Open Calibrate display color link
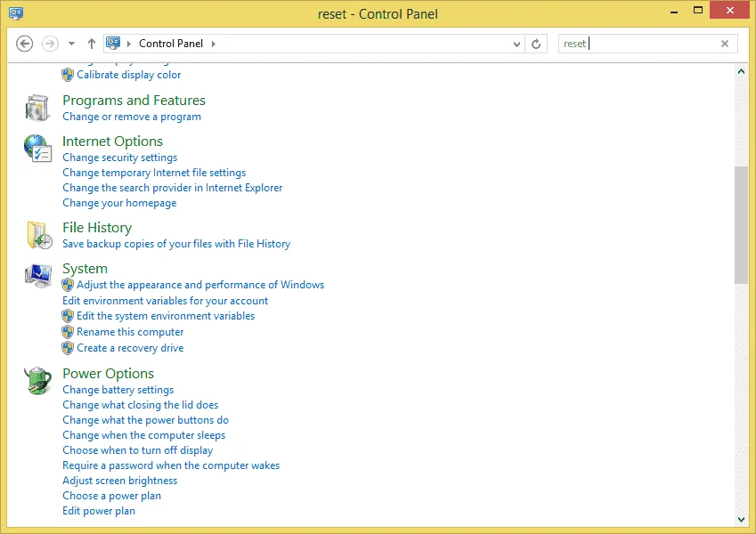756x534 pixels. coord(129,75)
